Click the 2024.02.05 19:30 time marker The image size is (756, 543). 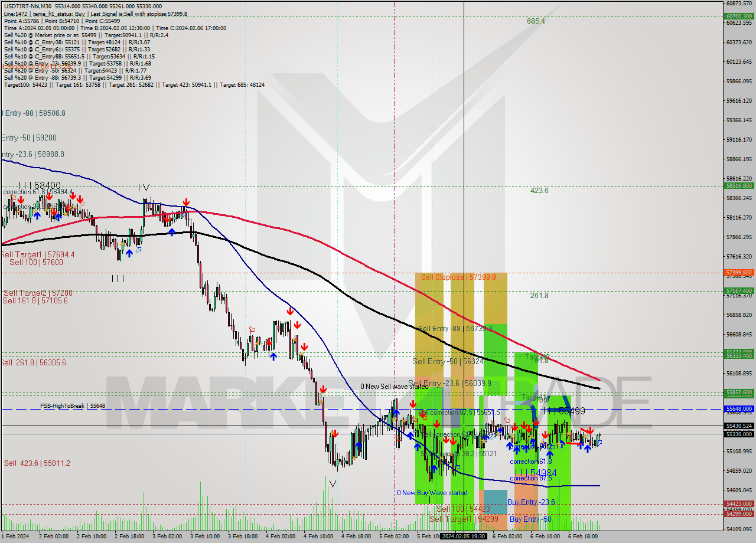pos(464,536)
